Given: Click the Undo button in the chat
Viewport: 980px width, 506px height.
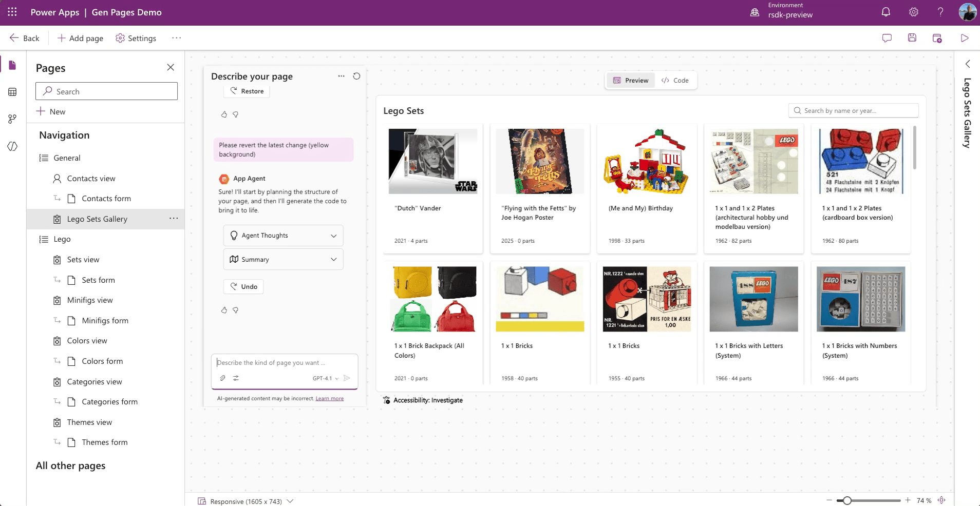Looking at the screenshot, I should point(243,286).
